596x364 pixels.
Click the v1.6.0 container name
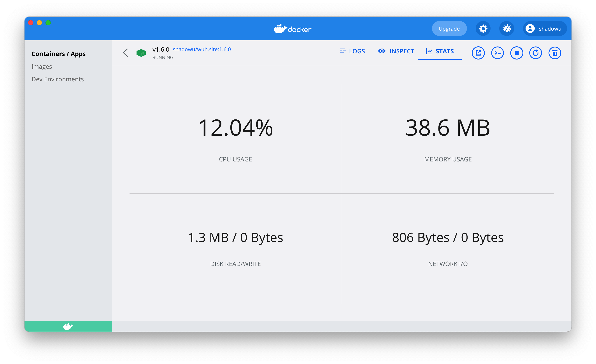tap(161, 49)
